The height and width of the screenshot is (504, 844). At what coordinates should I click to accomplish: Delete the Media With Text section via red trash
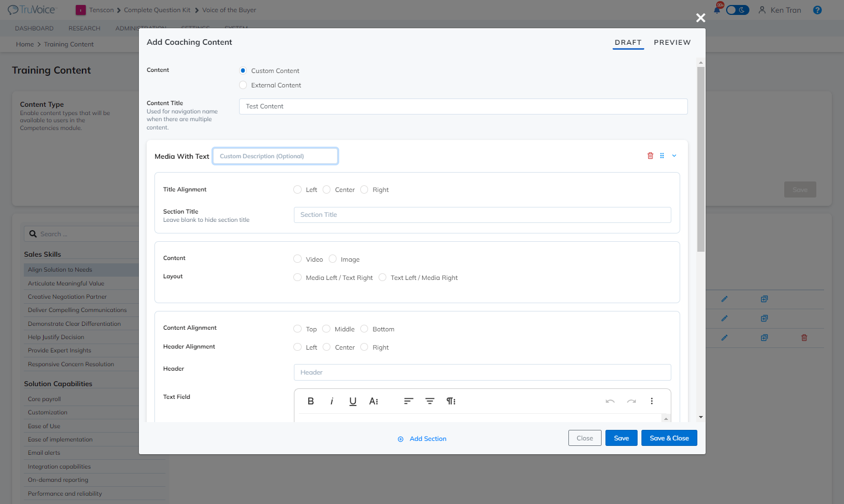pos(650,156)
